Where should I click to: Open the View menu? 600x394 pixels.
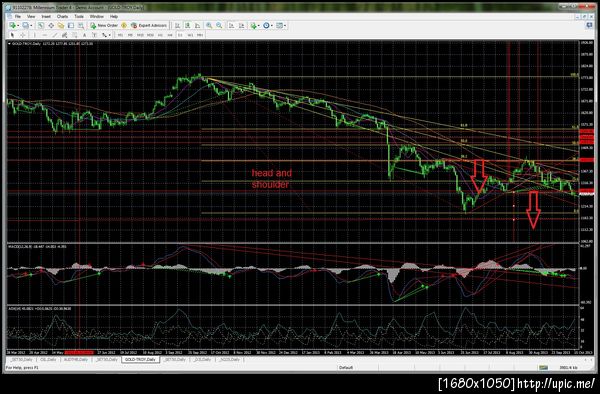[x=31, y=16]
